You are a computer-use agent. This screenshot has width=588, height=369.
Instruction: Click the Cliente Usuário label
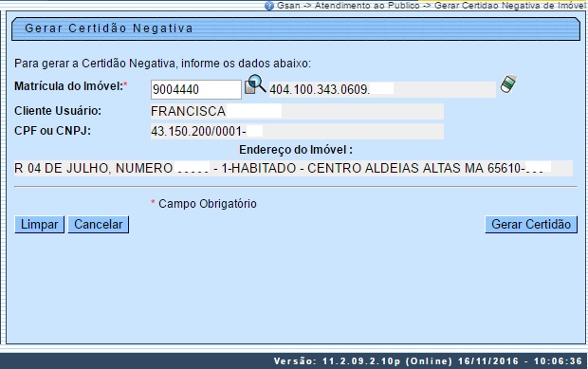tap(58, 111)
